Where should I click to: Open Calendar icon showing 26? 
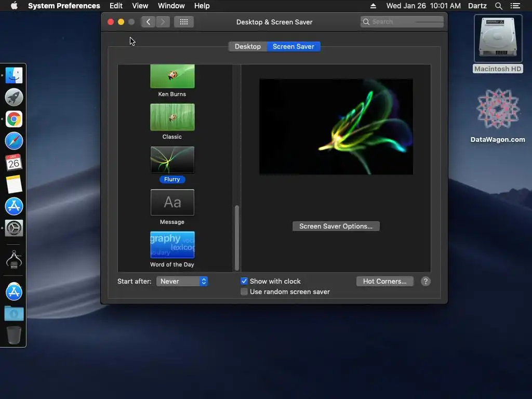14,163
